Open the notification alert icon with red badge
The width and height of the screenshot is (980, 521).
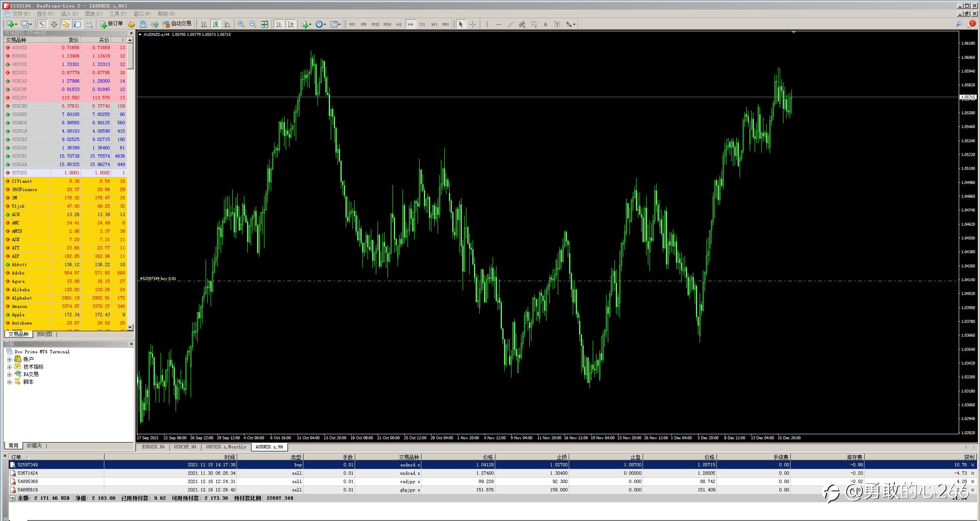click(x=971, y=24)
